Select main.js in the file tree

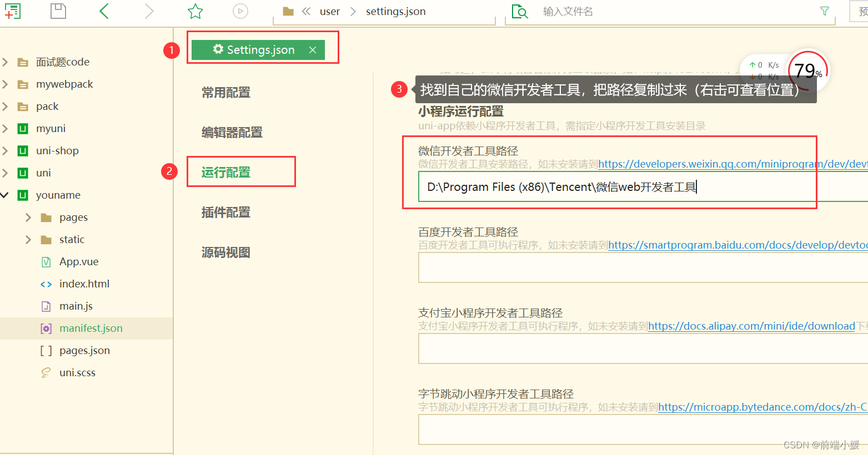coord(87,306)
